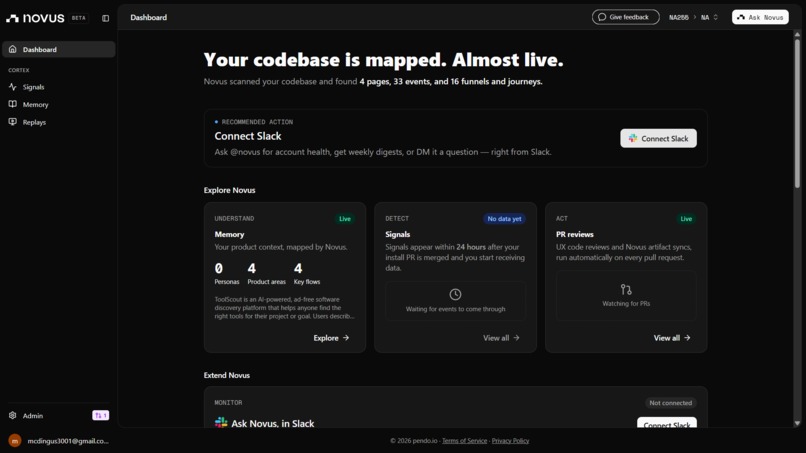Click the clock icon in Signals card
Screen dimensions: 806x453
(455, 294)
